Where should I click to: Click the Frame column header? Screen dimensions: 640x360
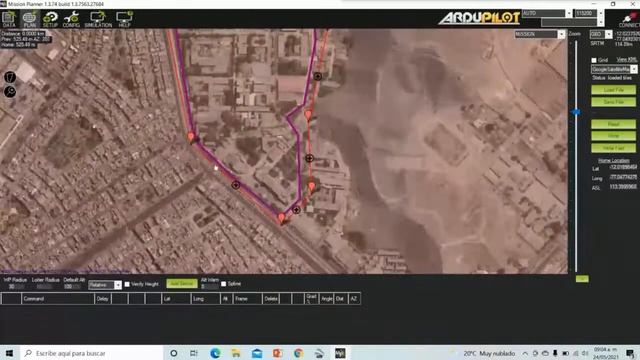(x=247, y=299)
